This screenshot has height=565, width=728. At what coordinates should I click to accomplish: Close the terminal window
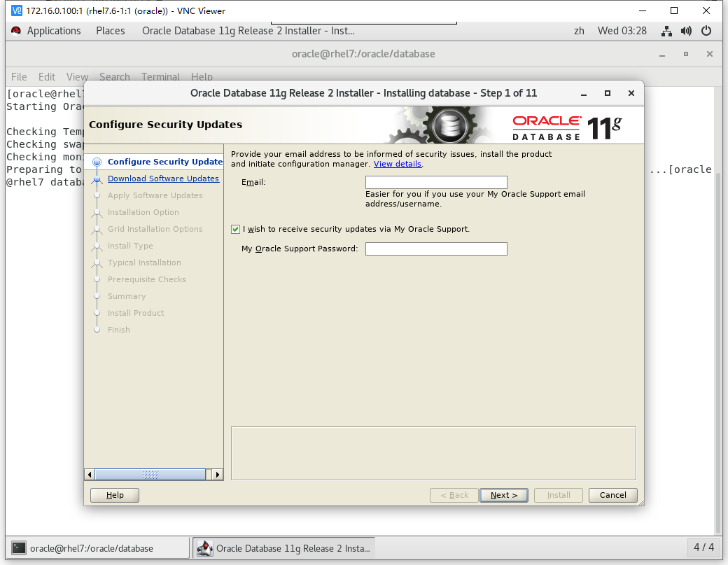click(x=709, y=55)
